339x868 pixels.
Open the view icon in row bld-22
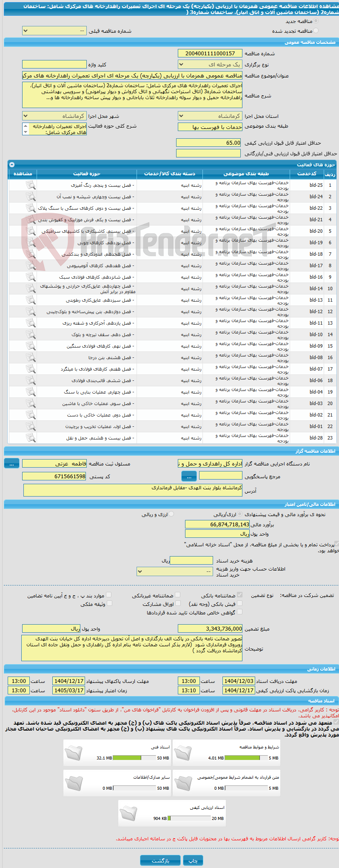30,208
